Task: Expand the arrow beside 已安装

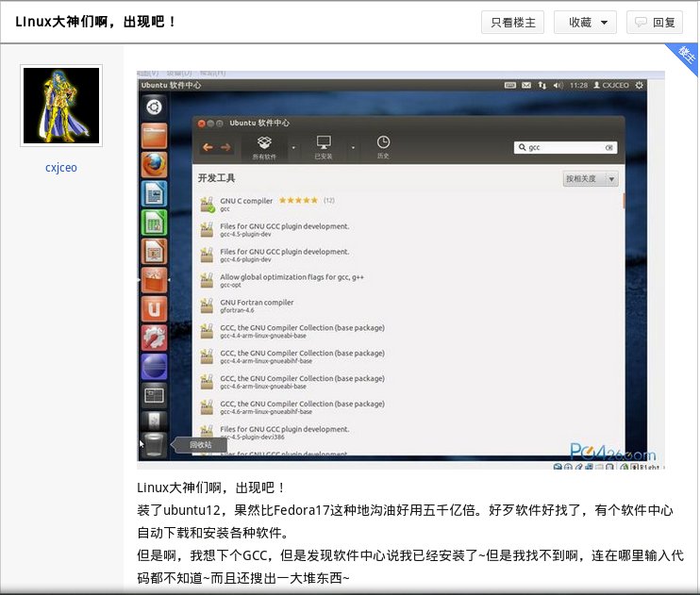Action: coord(353,147)
